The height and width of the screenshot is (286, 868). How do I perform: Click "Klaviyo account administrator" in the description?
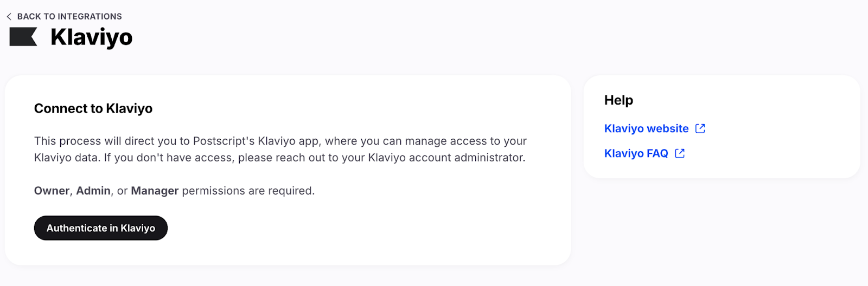pos(446,158)
